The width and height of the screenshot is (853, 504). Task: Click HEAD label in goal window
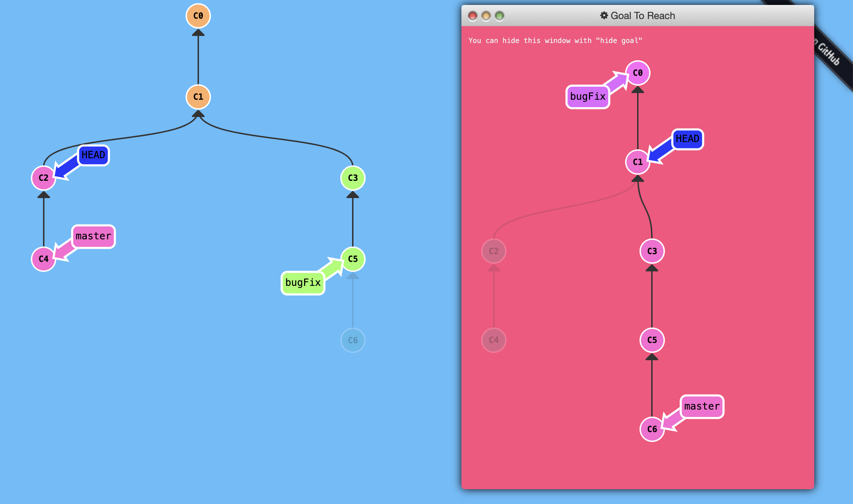(687, 139)
